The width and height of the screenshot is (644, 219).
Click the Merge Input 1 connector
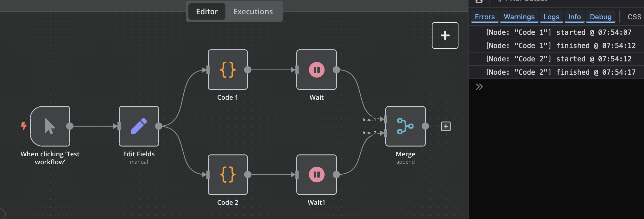[386, 119]
